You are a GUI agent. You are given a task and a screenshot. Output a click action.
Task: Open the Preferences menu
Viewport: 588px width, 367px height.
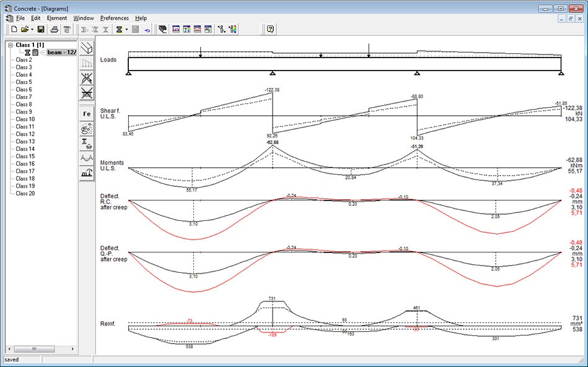[x=115, y=18]
